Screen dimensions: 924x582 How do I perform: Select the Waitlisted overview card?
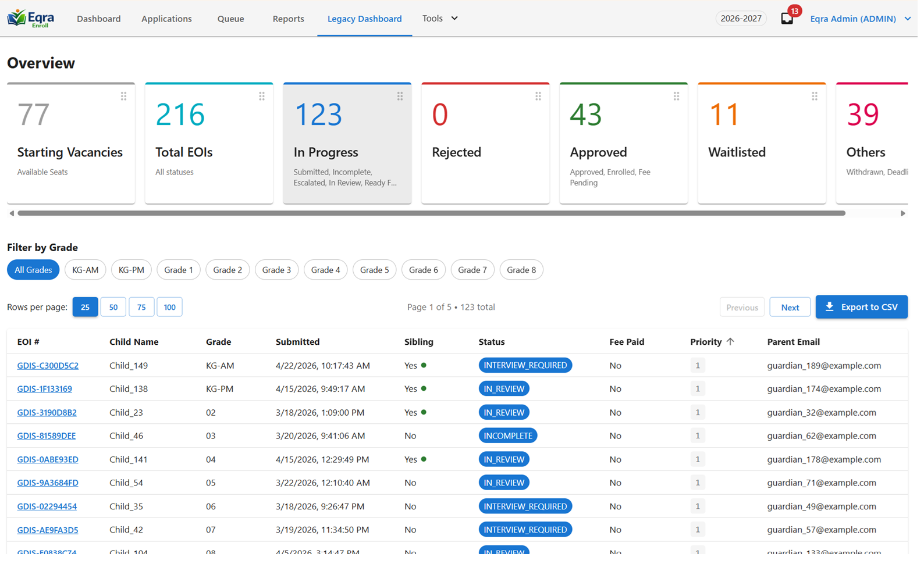(x=762, y=143)
